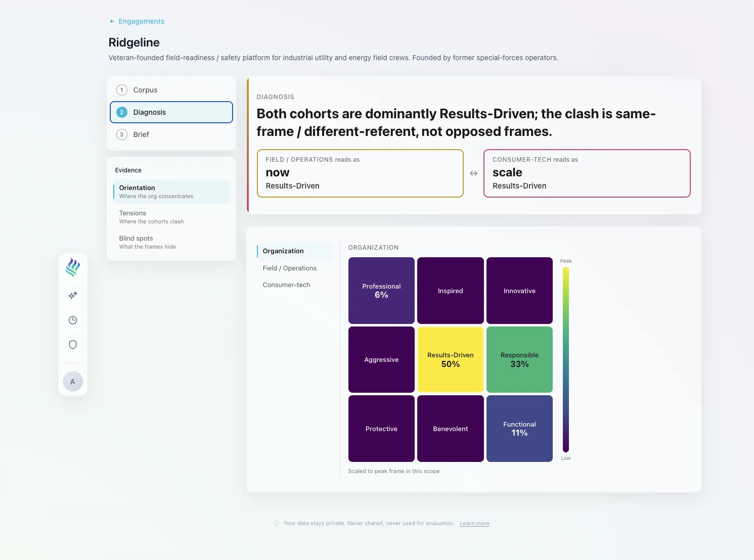Open the user avatar labeled A

pos(73,382)
